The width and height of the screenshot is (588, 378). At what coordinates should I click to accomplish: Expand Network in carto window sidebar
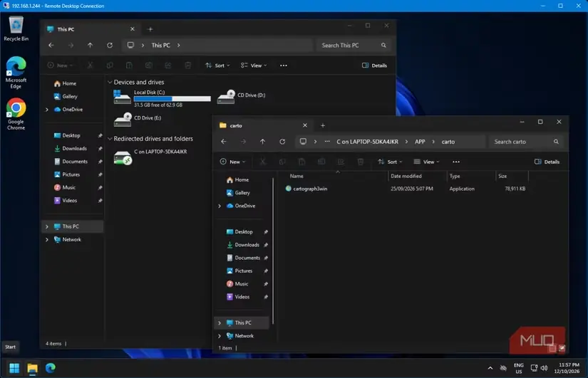tap(220, 336)
